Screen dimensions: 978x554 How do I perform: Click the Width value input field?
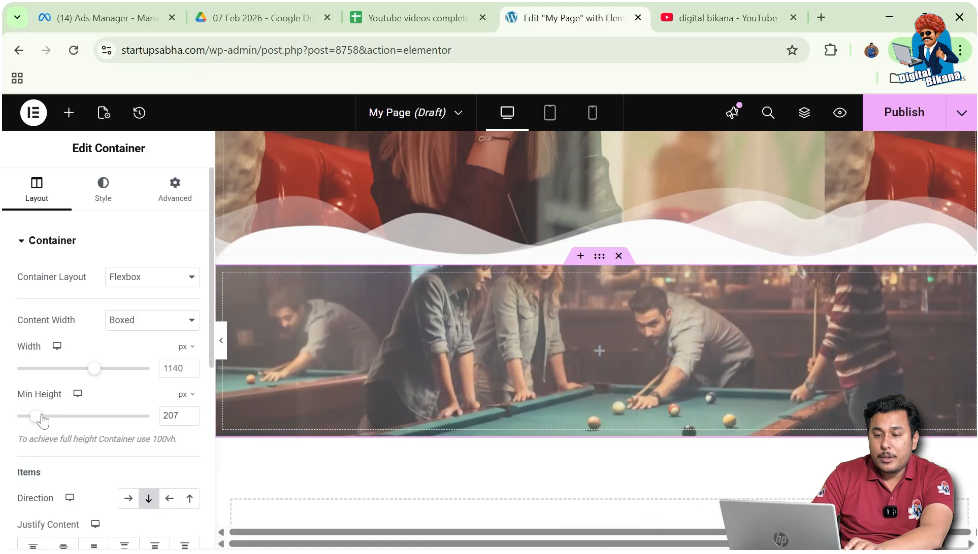[x=179, y=368]
